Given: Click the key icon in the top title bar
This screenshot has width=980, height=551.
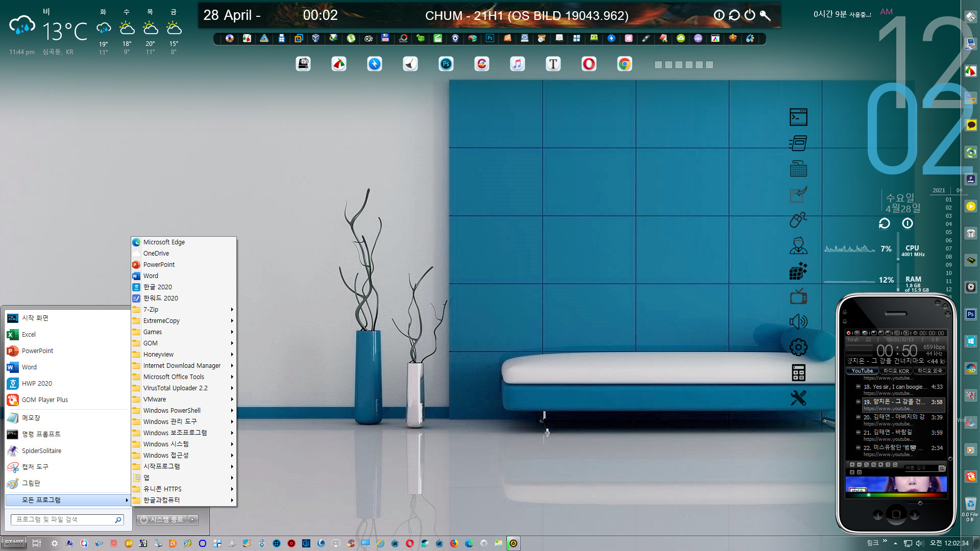Looking at the screenshot, I should (765, 15).
